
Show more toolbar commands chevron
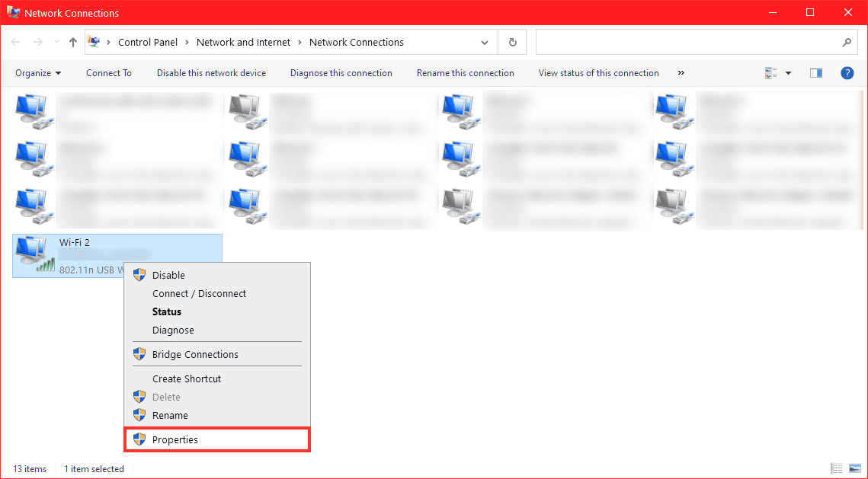pos(681,73)
